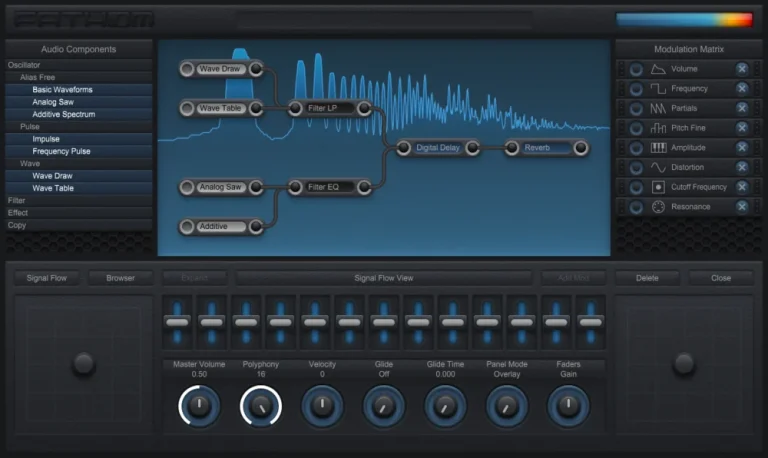Click the Analog Saw node input port
The height and width of the screenshot is (458, 768).
click(x=187, y=187)
